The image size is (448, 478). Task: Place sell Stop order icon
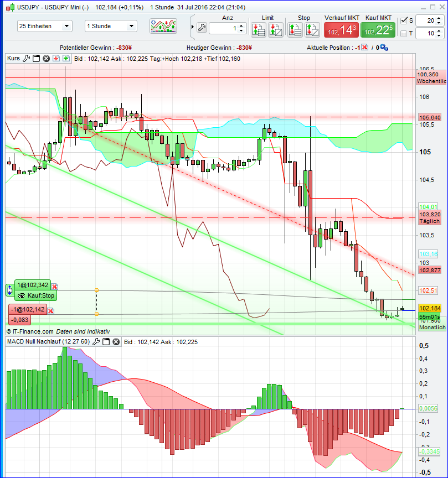tap(312, 30)
